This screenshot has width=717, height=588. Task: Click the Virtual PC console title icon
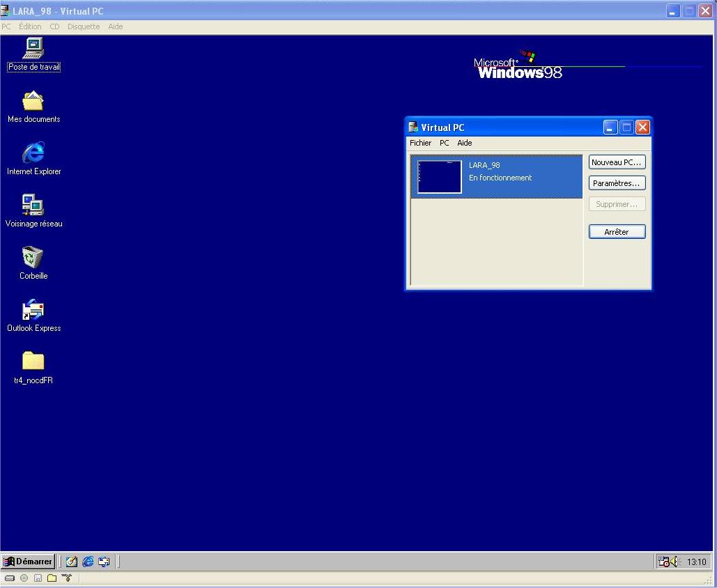[413, 127]
